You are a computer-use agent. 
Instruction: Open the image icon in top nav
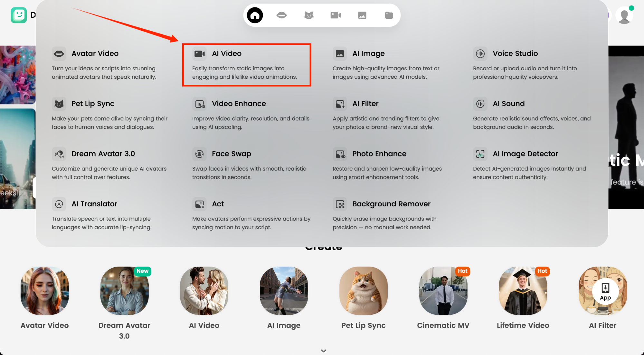point(362,15)
